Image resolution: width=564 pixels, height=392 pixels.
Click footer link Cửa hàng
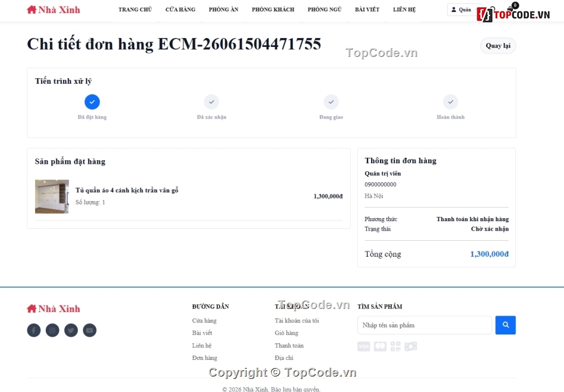tap(204, 320)
